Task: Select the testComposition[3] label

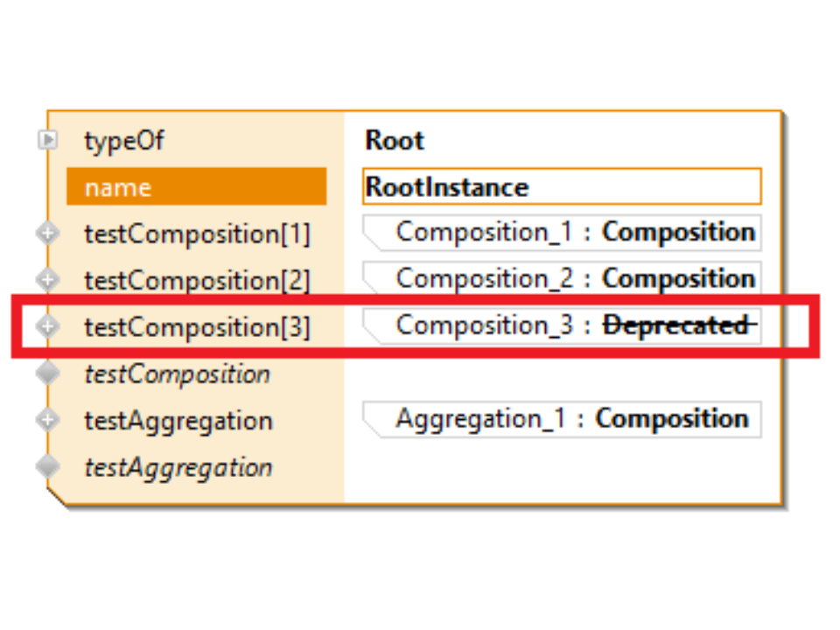Action: tap(197, 326)
